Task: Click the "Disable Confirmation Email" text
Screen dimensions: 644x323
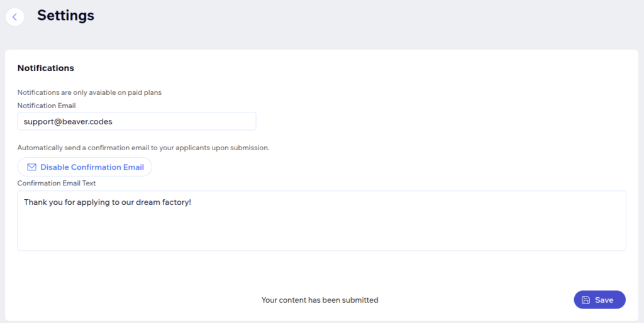Action: coord(92,167)
